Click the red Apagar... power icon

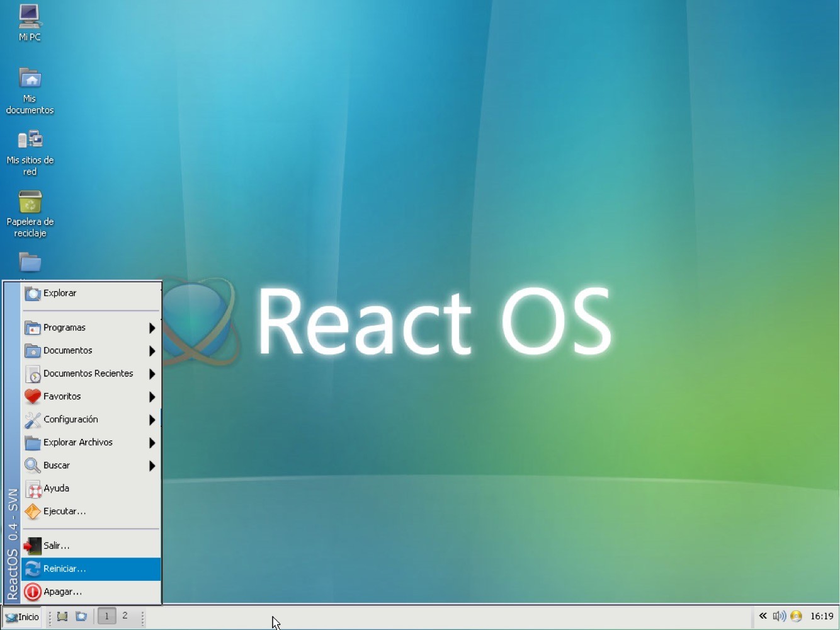coord(33,592)
